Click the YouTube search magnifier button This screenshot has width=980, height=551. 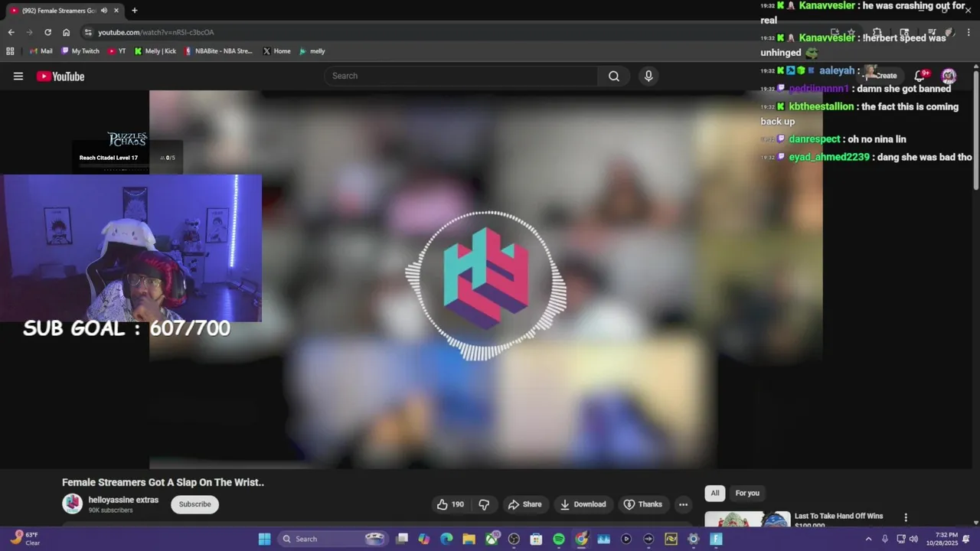coord(614,76)
